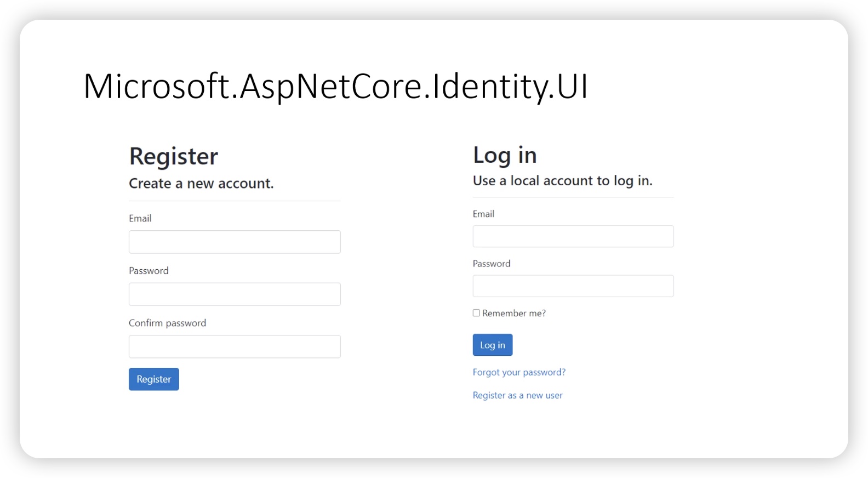Follow the Register as a new user link

pyautogui.click(x=518, y=395)
